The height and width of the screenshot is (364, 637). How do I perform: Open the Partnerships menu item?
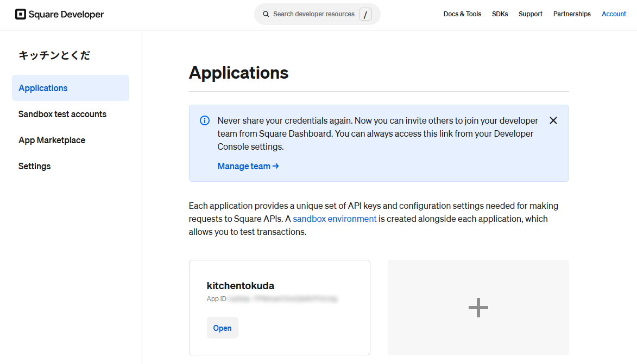[572, 14]
